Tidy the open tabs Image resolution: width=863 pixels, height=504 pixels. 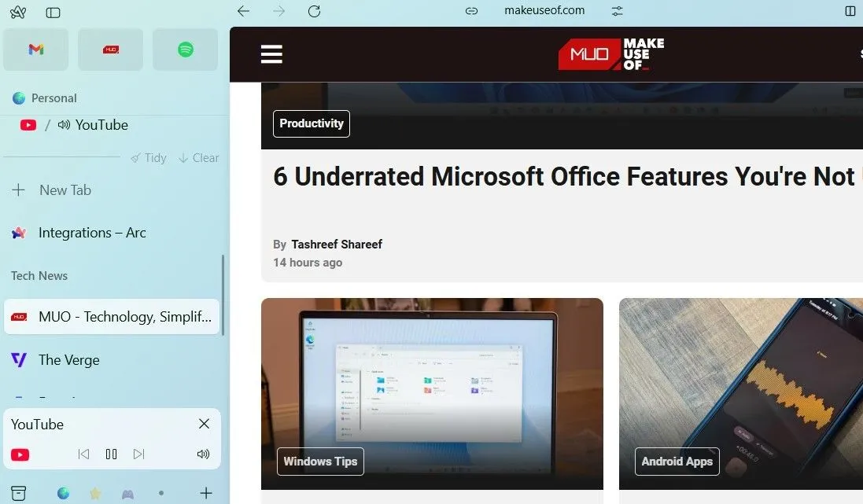(149, 158)
